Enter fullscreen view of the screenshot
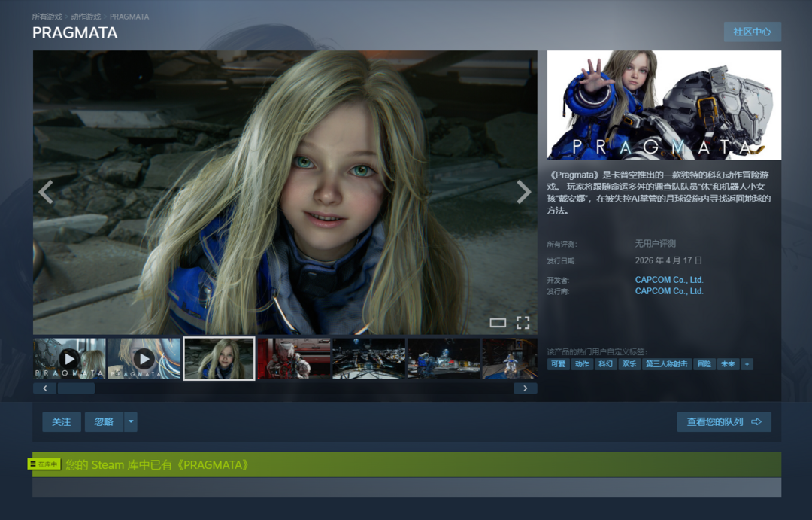The width and height of the screenshot is (812, 520). pos(523,323)
